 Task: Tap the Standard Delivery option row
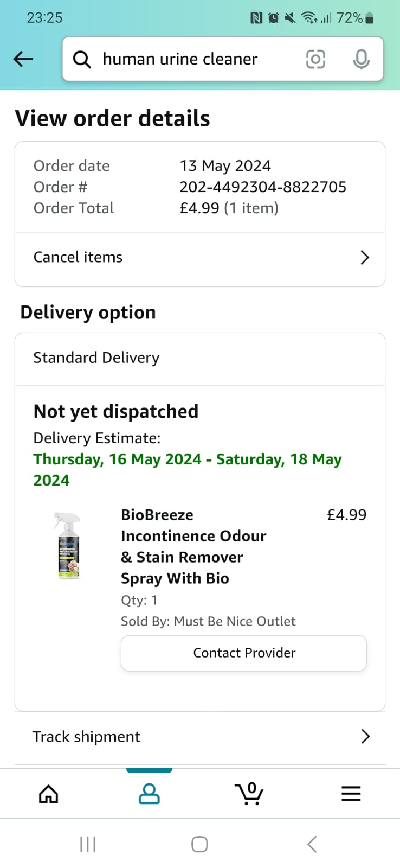200,358
